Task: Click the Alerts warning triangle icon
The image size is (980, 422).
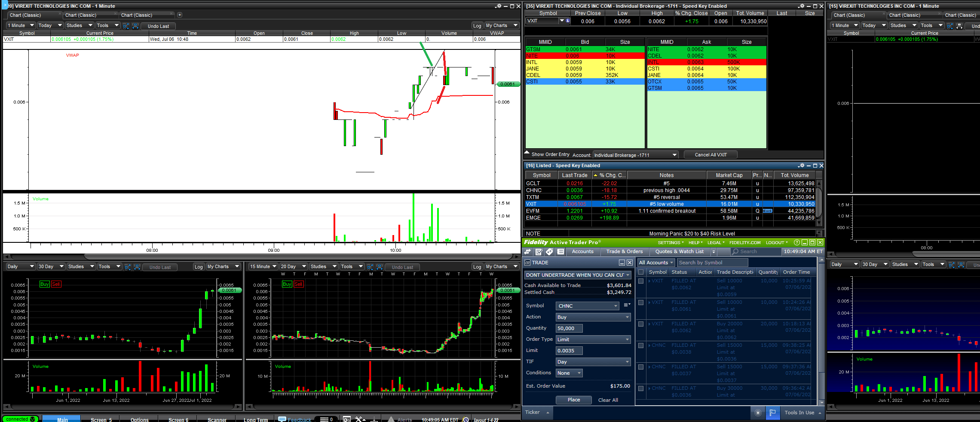Action: [x=391, y=419]
